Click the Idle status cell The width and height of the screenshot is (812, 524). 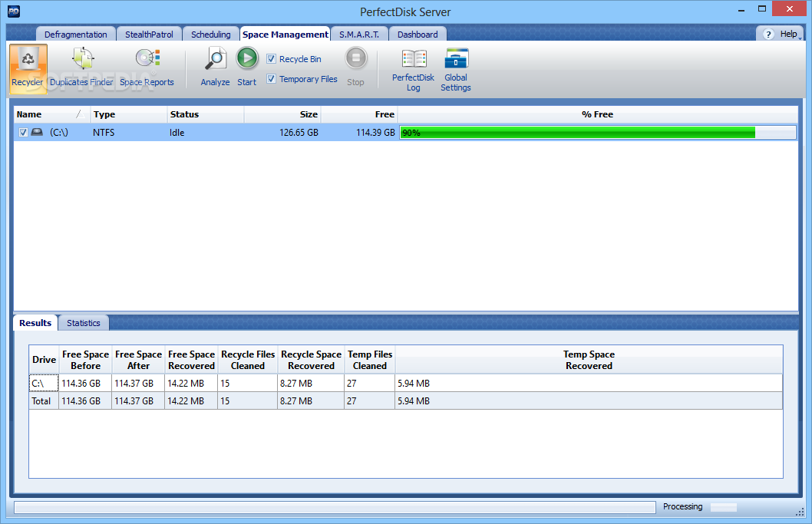click(177, 133)
